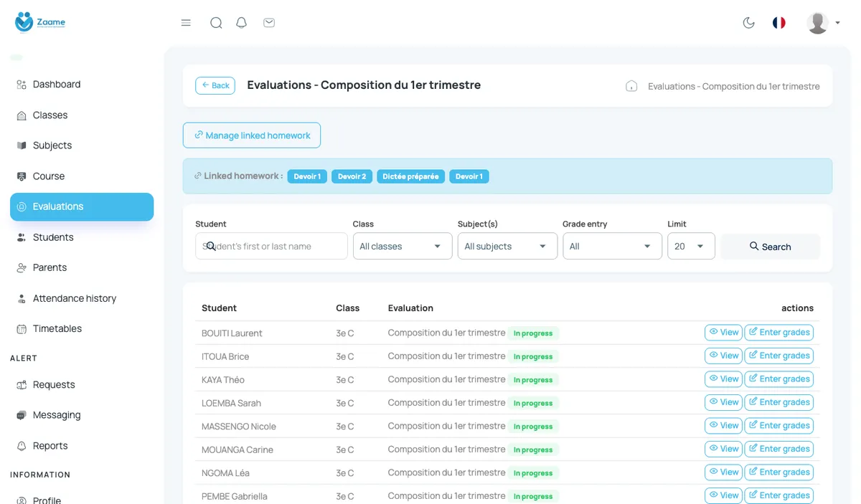Toggle dark mode moon icon

tap(749, 23)
